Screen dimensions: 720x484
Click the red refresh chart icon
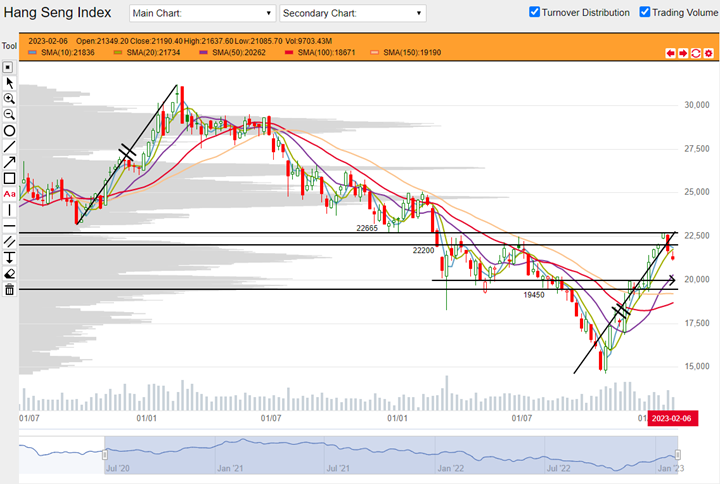click(x=696, y=53)
